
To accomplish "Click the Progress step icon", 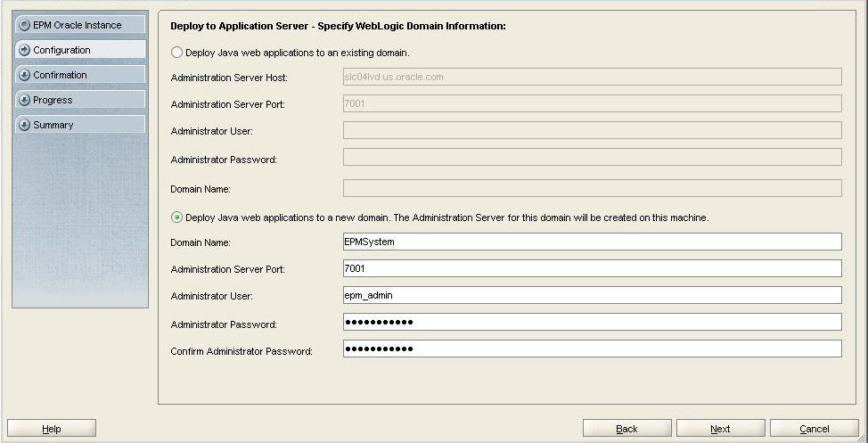I will point(24,100).
